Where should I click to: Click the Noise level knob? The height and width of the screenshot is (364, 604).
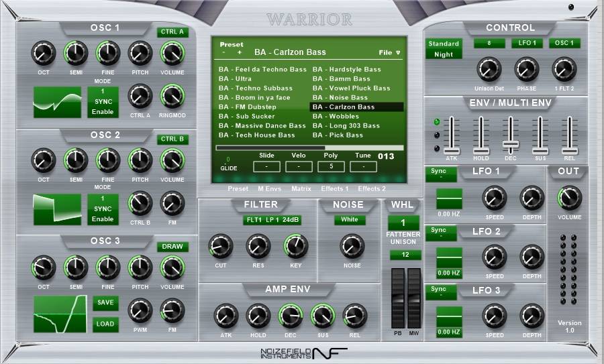350,246
